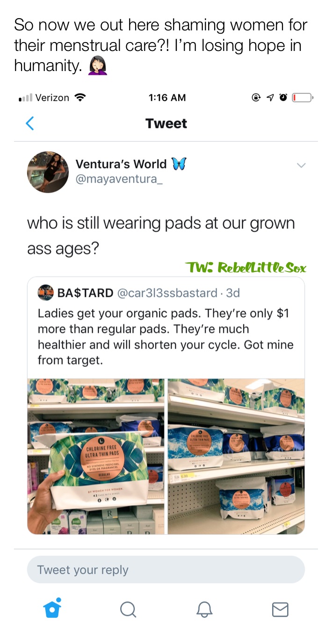Tap the Ventura's World profile avatar
This screenshot has height=644, width=332.
point(48,172)
